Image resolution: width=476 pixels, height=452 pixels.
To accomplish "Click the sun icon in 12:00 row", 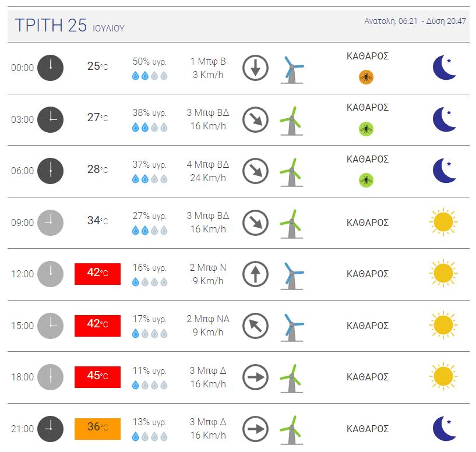I will point(443,274).
